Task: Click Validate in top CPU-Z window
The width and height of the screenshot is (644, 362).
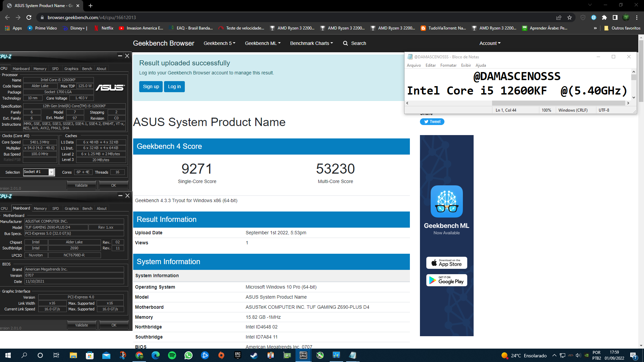Action: pyautogui.click(x=81, y=185)
